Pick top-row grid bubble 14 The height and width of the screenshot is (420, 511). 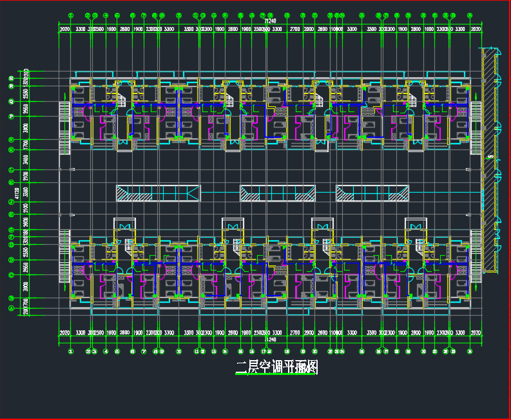pyautogui.click(x=225, y=15)
